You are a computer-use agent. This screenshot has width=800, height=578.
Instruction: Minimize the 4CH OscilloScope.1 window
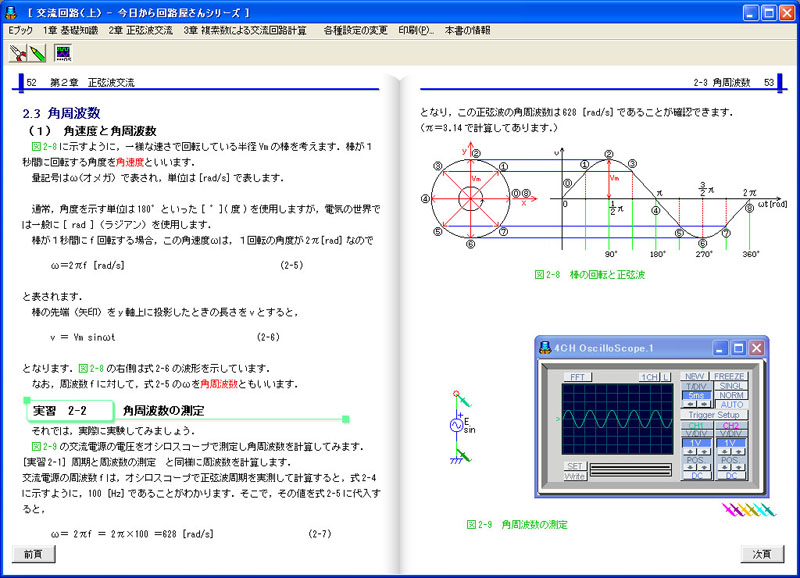(720, 348)
